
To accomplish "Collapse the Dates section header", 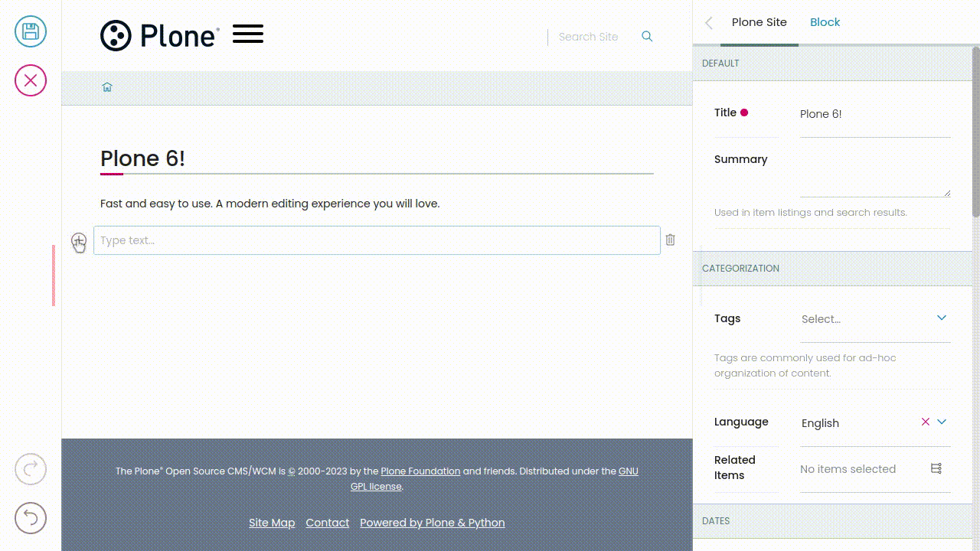I will pyautogui.click(x=832, y=521).
